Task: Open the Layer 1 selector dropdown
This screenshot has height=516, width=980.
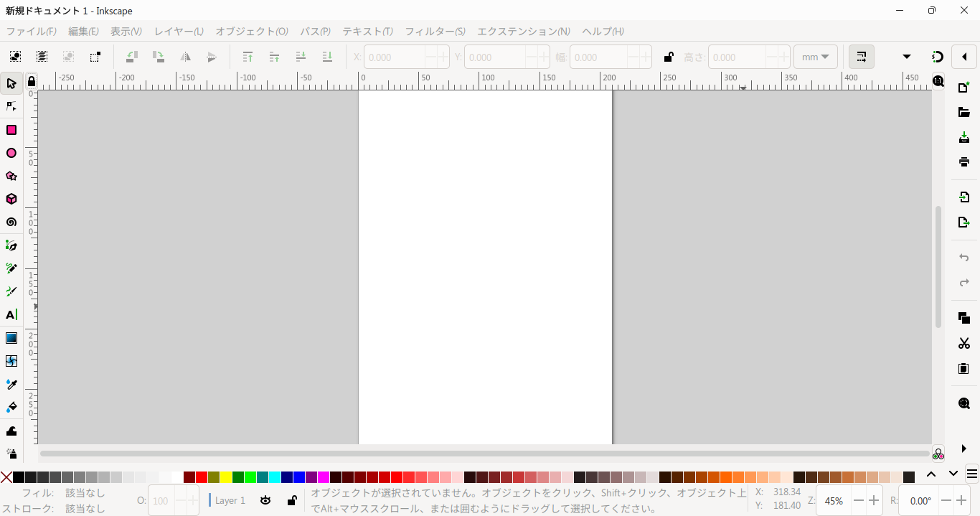Action: coord(227,500)
